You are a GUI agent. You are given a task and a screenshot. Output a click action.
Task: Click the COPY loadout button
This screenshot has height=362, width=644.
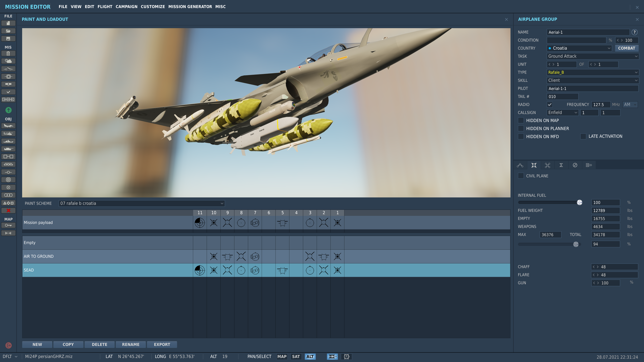click(68, 345)
